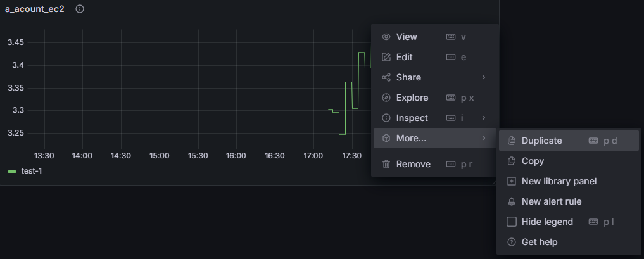Viewport: 644px width, 259px height.
Task: Select Remove to delete the panel
Action: pos(435,164)
